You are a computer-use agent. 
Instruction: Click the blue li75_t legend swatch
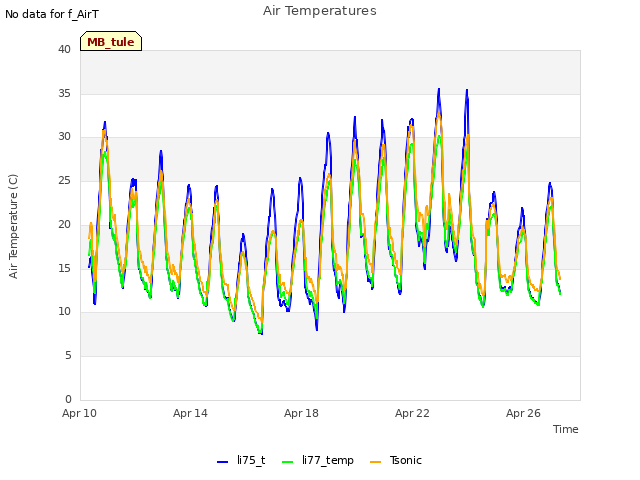click(222, 462)
